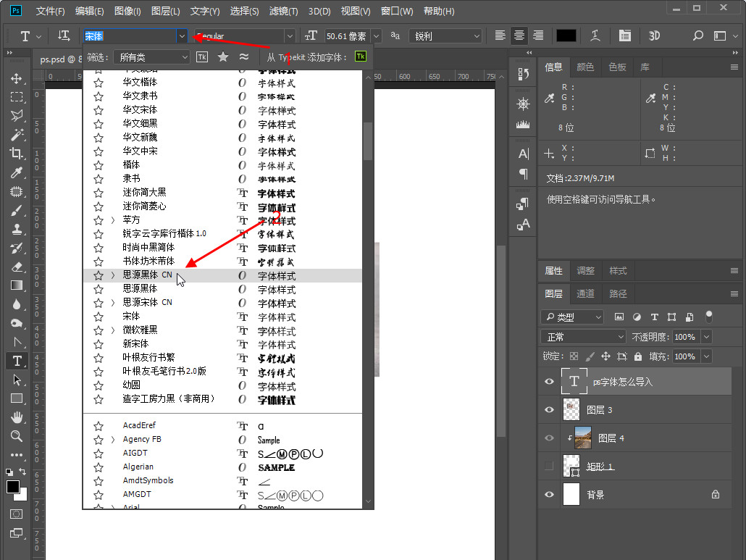Image resolution: width=746 pixels, height=560 pixels.
Task: Switch to the 通道 tab
Action: (x=585, y=293)
